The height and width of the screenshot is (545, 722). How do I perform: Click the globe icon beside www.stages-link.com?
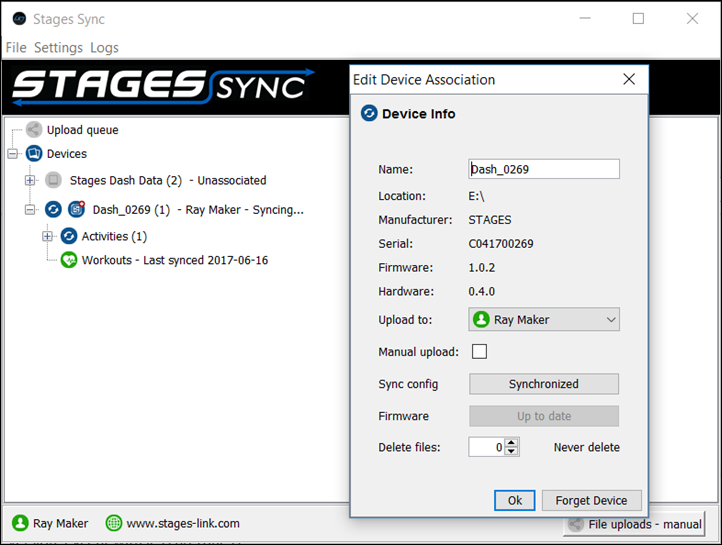coord(114,523)
